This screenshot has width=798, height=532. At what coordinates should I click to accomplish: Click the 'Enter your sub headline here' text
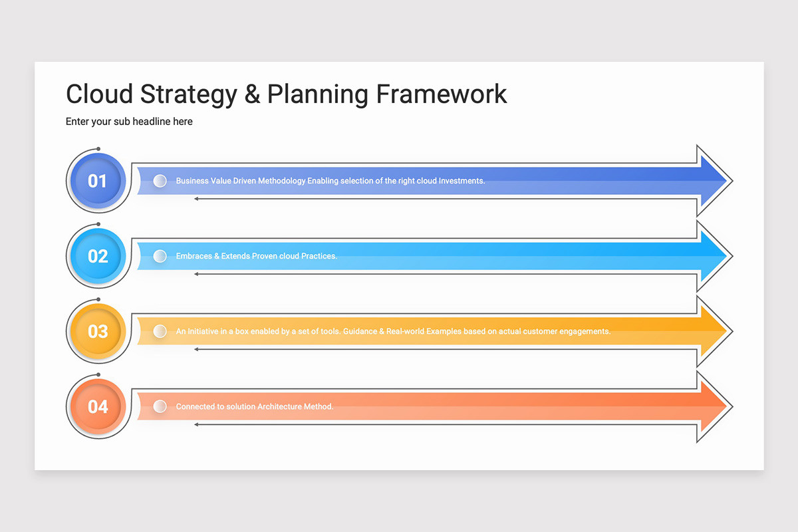(129, 122)
